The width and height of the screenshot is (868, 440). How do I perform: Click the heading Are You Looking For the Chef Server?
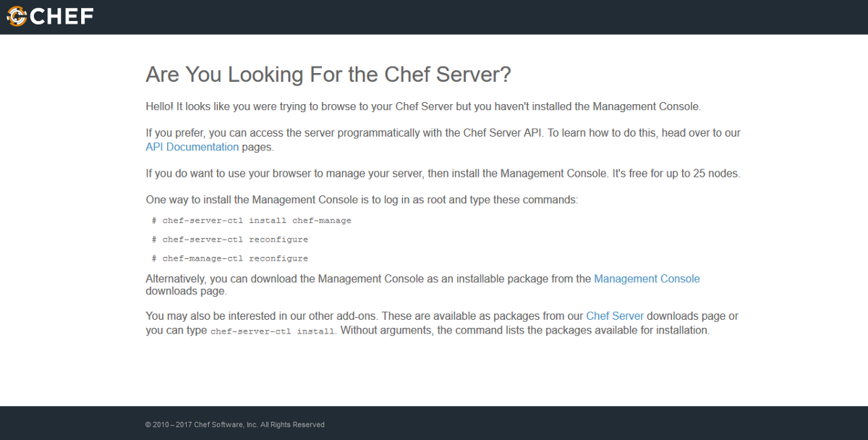[328, 75]
